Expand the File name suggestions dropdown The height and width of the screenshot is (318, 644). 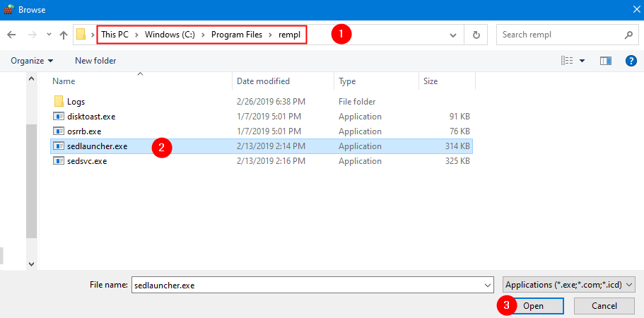[488, 285]
